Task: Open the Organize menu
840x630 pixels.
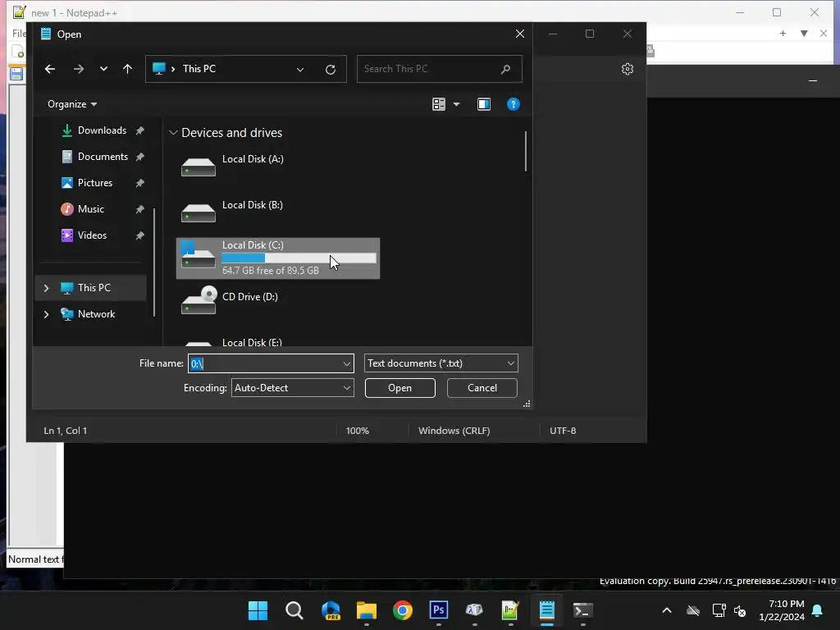Action: pyautogui.click(x=72, y=104)
